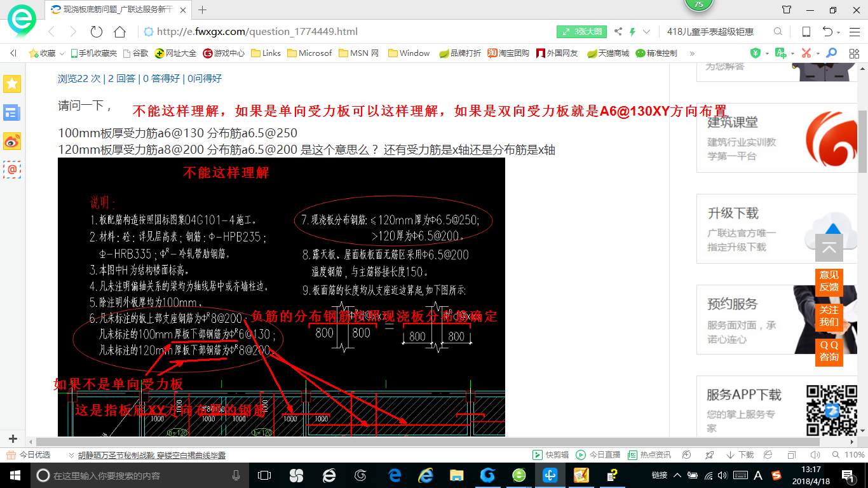Add a sidebar app with plus
The width and height of the screenshot is (868, 488).
coord(13,439)
